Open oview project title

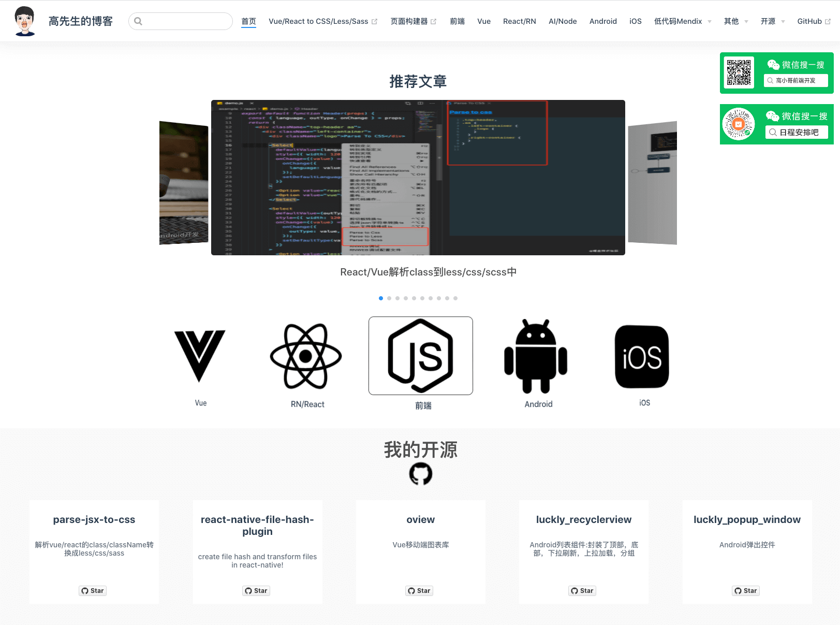[421, 519]
